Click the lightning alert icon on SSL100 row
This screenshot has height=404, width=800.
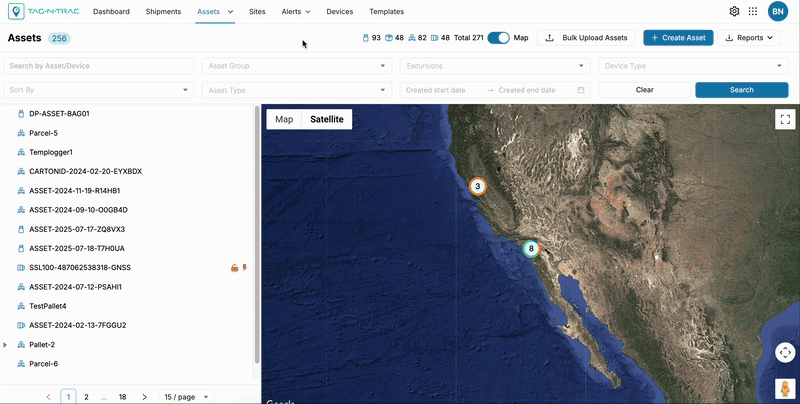[x=244, y=267]
